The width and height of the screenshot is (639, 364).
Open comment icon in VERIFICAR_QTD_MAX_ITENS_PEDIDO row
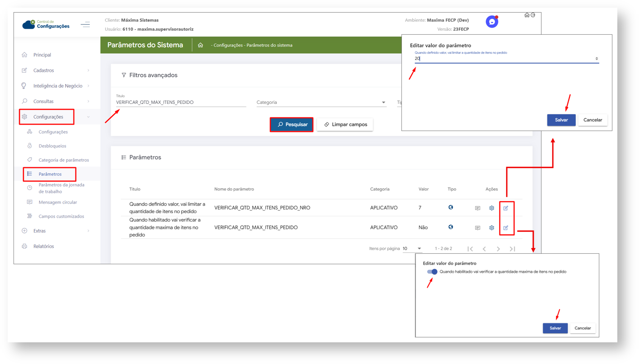click(477, 228)
